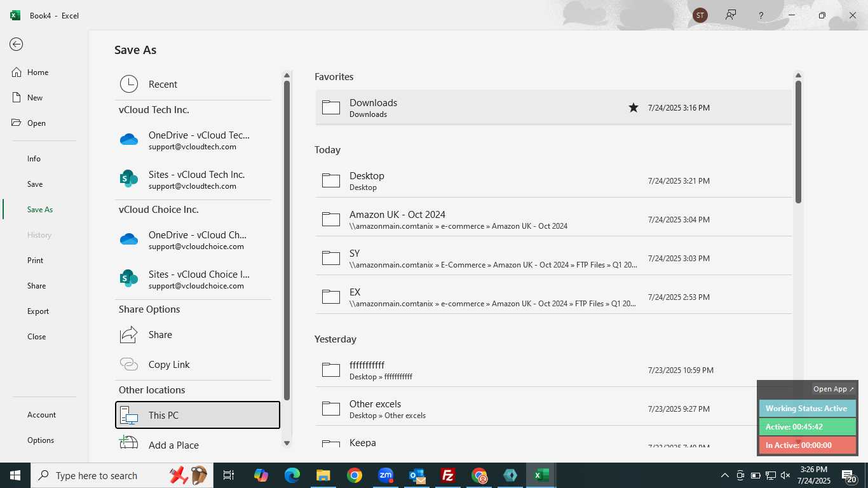Viewport: 868px width, 488px height.
Task: Open Help question mark
Action: point(761,15)
